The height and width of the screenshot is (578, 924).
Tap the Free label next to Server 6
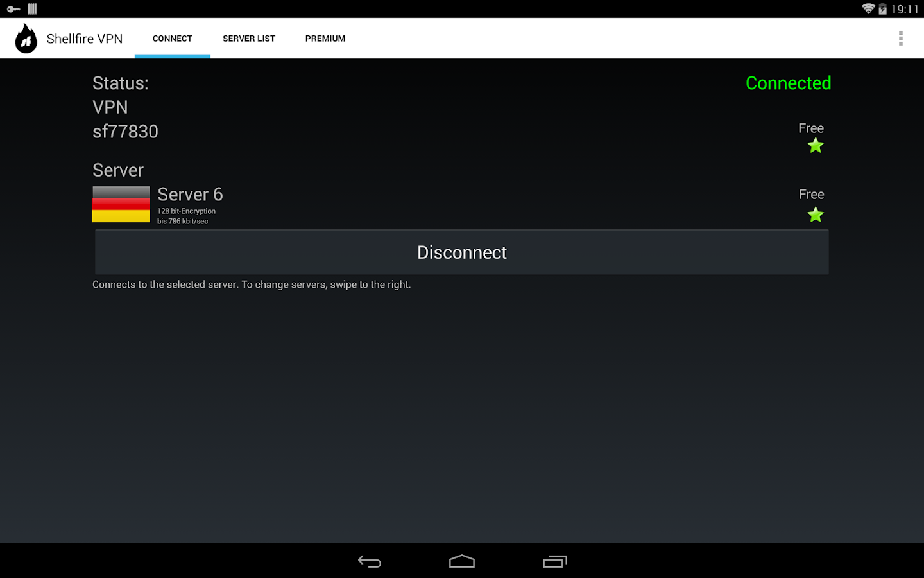click(812, 195)
